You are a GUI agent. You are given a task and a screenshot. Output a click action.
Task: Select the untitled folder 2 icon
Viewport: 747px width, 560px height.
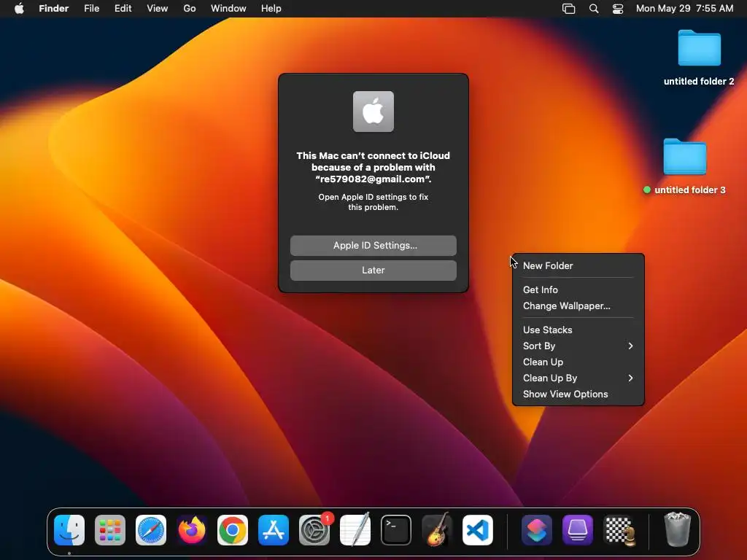[699, 47]
